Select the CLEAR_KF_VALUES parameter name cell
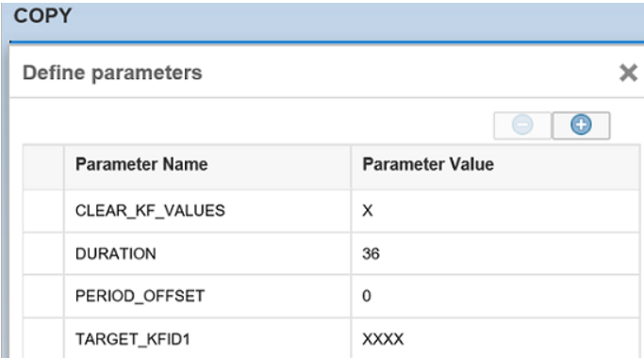644x358 pixels. (207, 211)
